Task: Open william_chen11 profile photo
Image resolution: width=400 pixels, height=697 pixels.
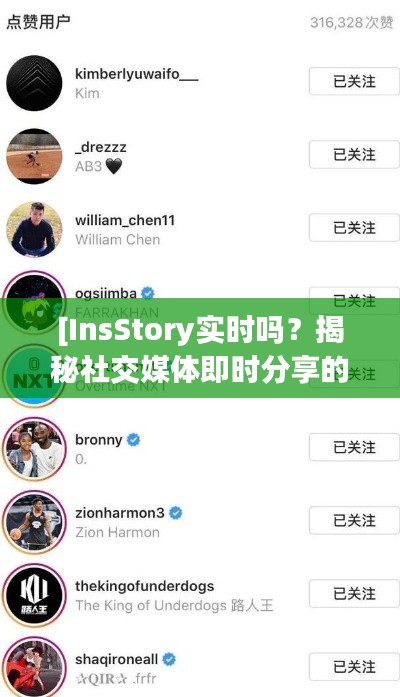Action: [34, 229]
